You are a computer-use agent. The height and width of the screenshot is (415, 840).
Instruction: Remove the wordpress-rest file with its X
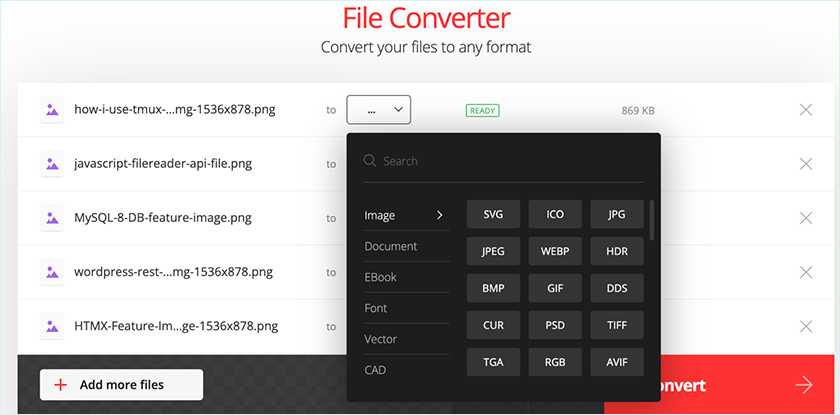pos(806,272)
